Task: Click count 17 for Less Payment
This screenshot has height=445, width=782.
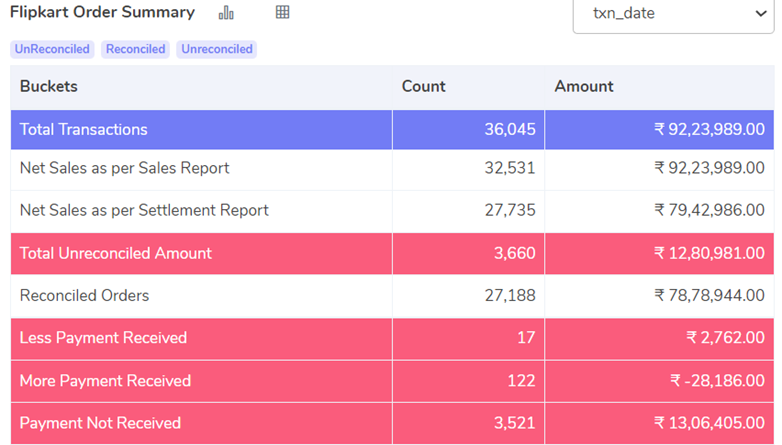Action: 526,338
